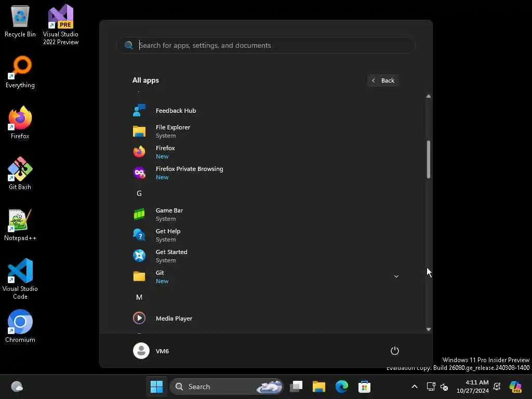
Task: Click the Windows Start button on taskbar
Action: point(156,387)
